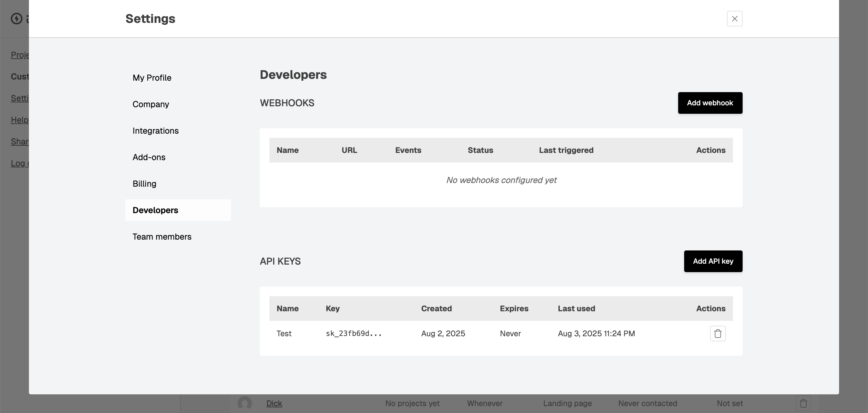
Task: Switch to Company settings tab
Action: click(151, 104)
